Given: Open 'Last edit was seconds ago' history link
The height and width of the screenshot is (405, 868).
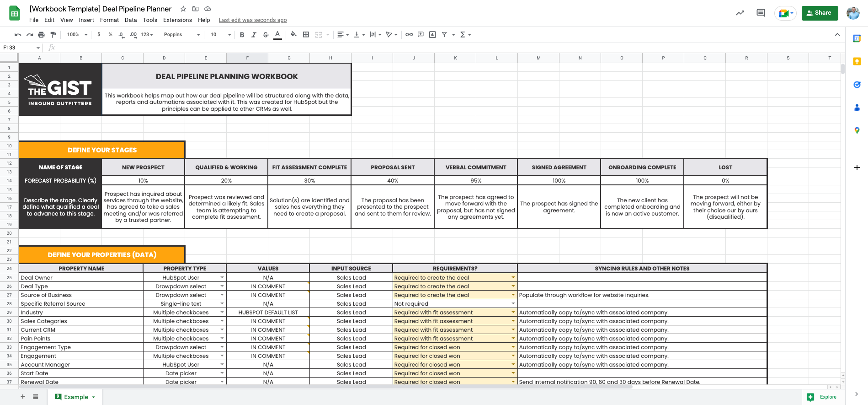Looking at the screenshot, I should pos(253,20).
